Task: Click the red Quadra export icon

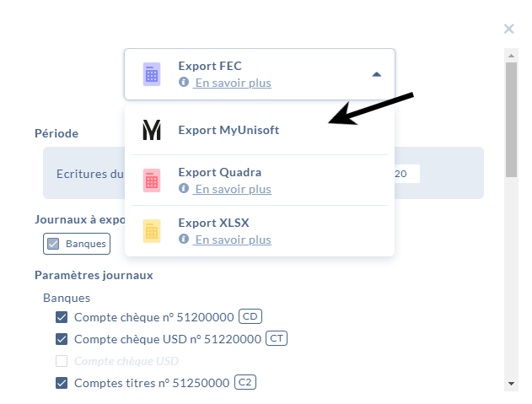Action: coord(151,180)
